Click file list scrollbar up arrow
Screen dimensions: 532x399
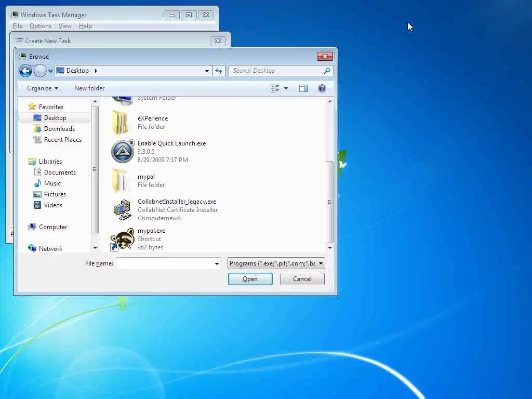[330, 101]
